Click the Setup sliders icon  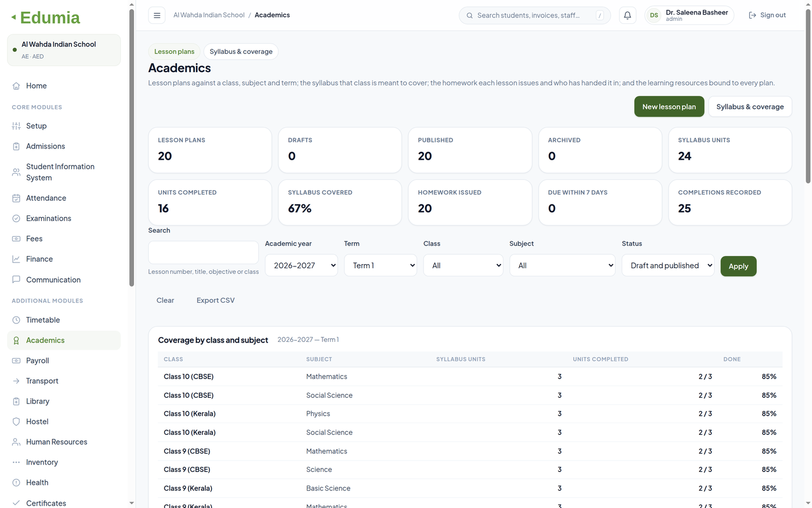click(16, 126)
